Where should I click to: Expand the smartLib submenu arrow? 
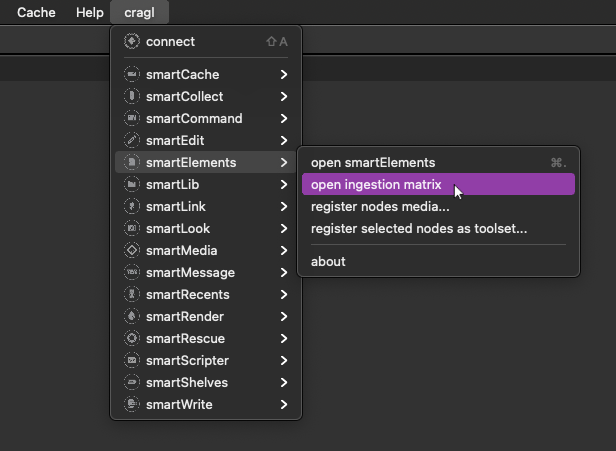[284, 185]
